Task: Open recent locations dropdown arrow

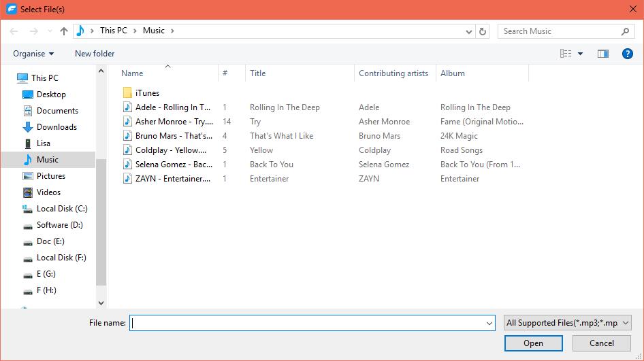Action: [x=50, y=31]
